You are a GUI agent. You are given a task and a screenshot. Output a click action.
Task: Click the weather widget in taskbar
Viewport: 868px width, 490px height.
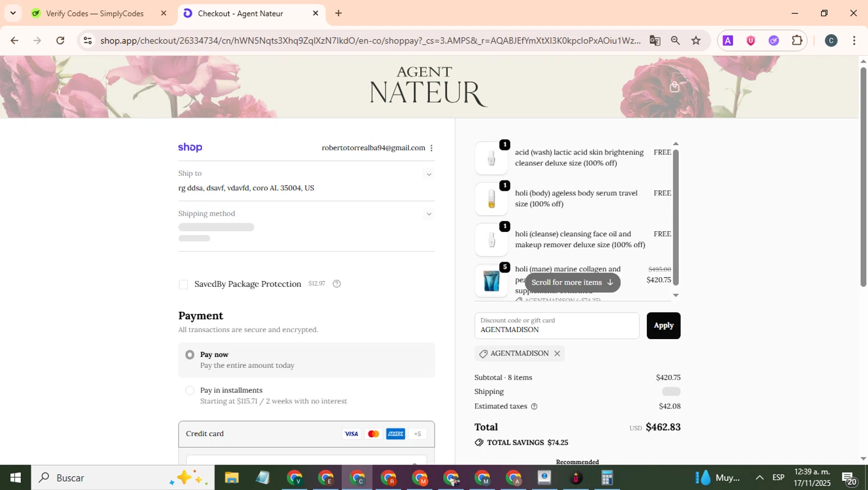[718, 478]
